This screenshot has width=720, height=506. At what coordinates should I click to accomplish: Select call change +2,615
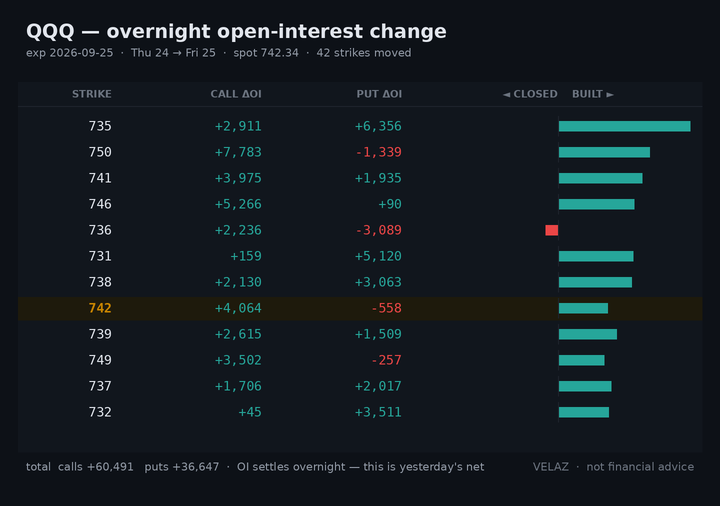point(238,334)
